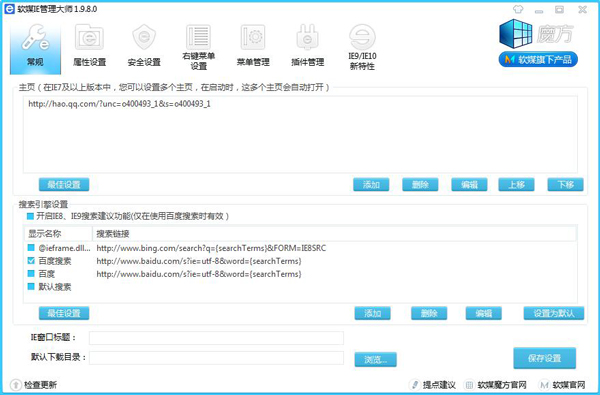The width and height of the screenshot is (600, 395).
Task: Click the app logo icon in title bar
Action: [x=9, y=9]
